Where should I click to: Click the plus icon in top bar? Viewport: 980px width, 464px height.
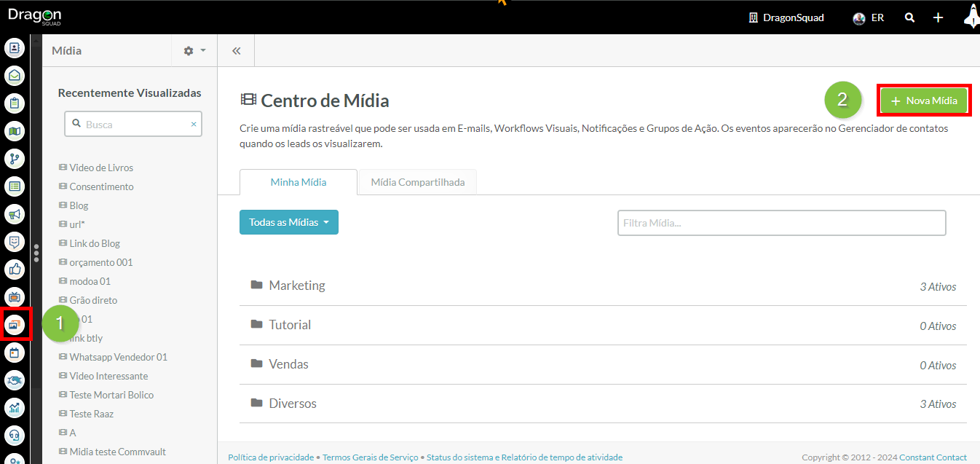point(938,17)
